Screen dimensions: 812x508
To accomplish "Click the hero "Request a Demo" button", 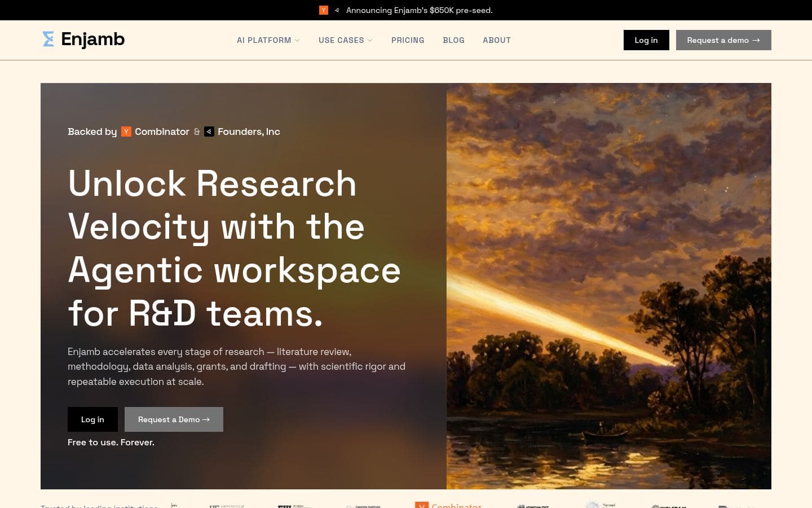I will point(174,419).
